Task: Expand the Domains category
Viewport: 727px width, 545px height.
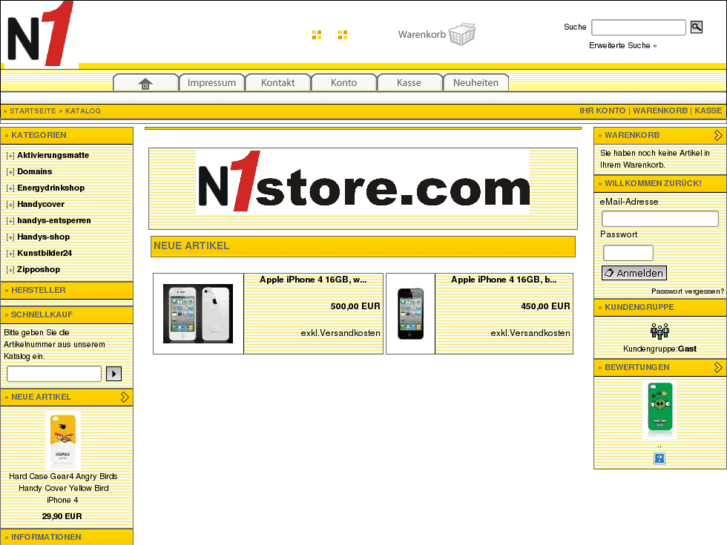Action: (10, 172)
